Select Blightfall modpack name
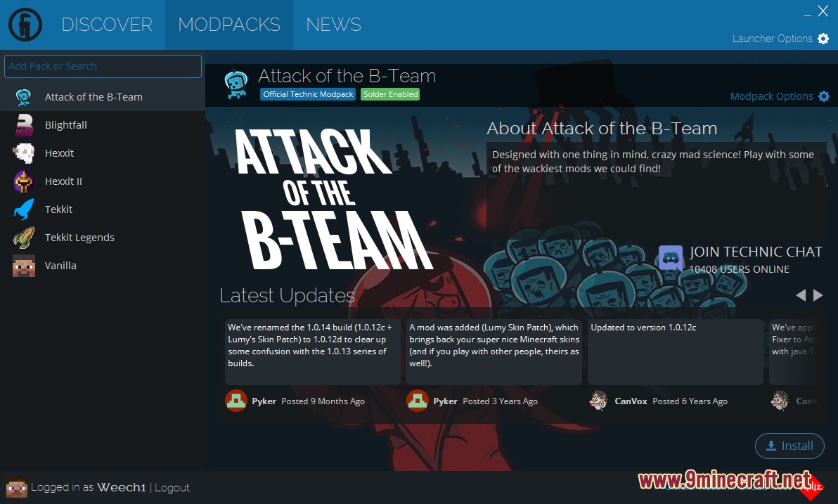The image size is (838, 504). (x=66, y=125)
